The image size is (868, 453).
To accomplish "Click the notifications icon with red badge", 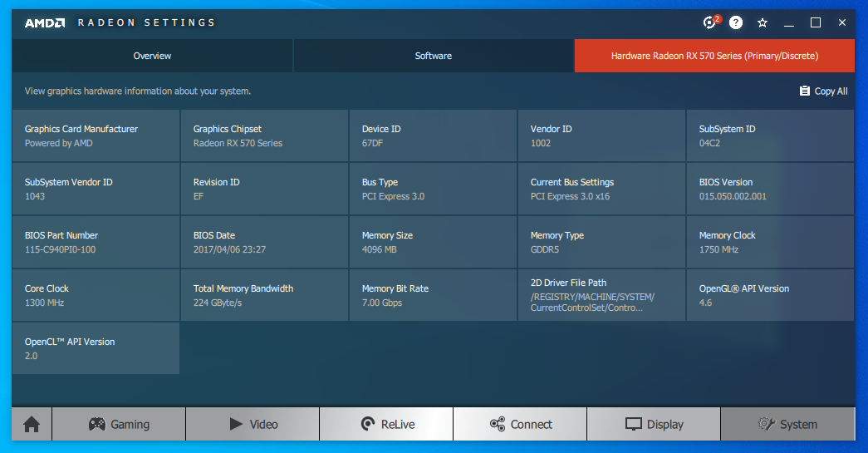I will 709,22.
